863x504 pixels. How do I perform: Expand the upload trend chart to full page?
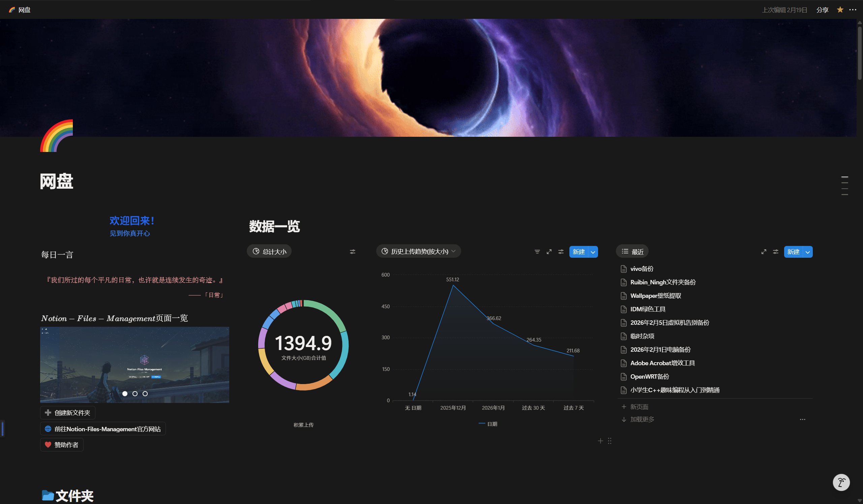[549, 252]
